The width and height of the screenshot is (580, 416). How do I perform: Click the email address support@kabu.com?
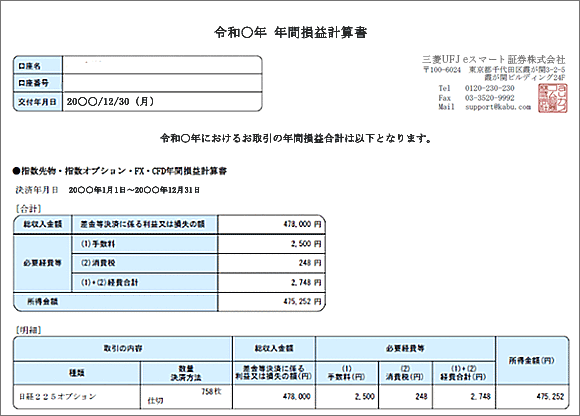click(x=498, y=107)
